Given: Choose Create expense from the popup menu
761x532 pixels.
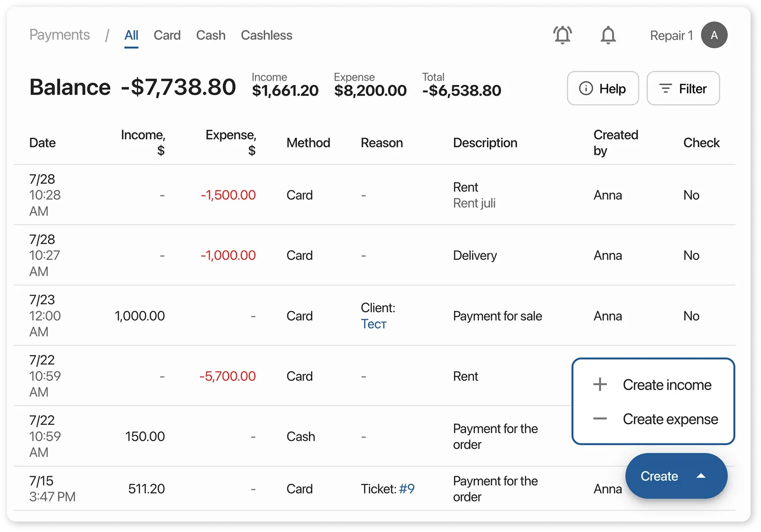Looking at the screenshot, I should [670, 419].
